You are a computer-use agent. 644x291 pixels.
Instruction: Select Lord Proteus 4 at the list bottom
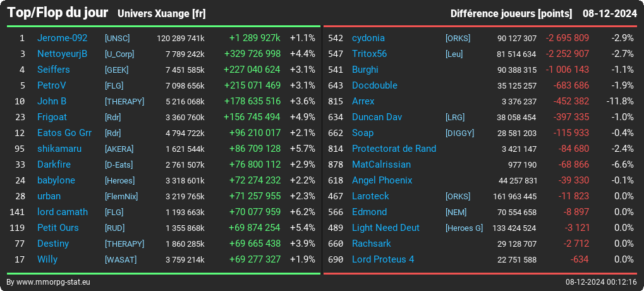(383, 259)
